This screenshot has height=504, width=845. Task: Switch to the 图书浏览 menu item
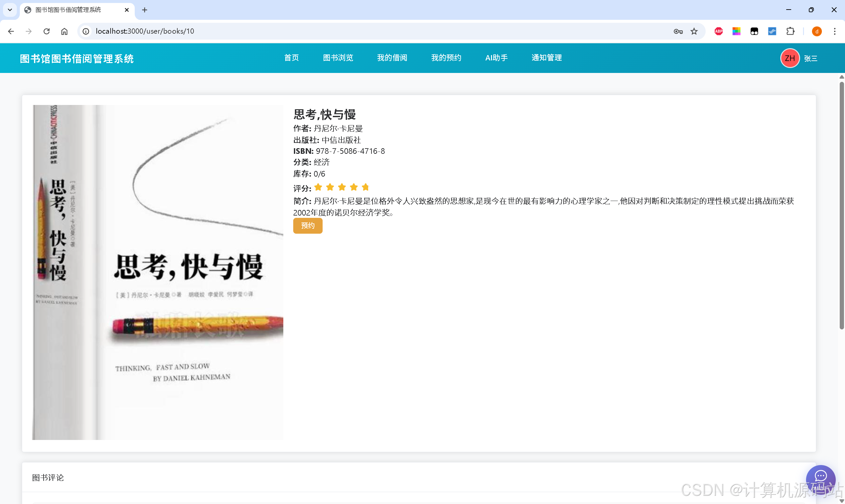pos(338,58)
